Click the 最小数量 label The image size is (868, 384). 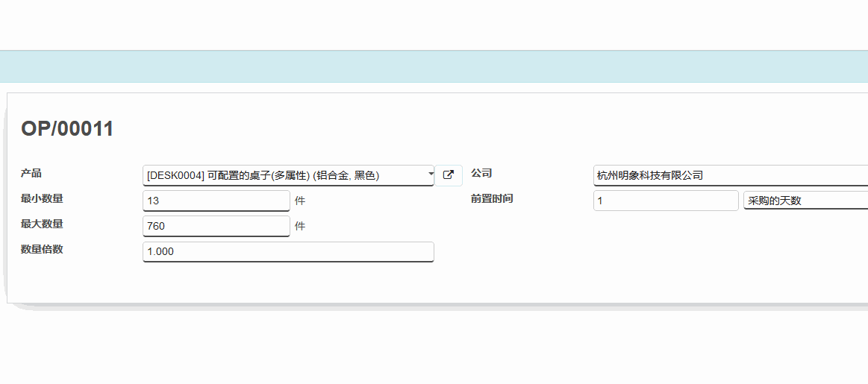pos(42,198)
